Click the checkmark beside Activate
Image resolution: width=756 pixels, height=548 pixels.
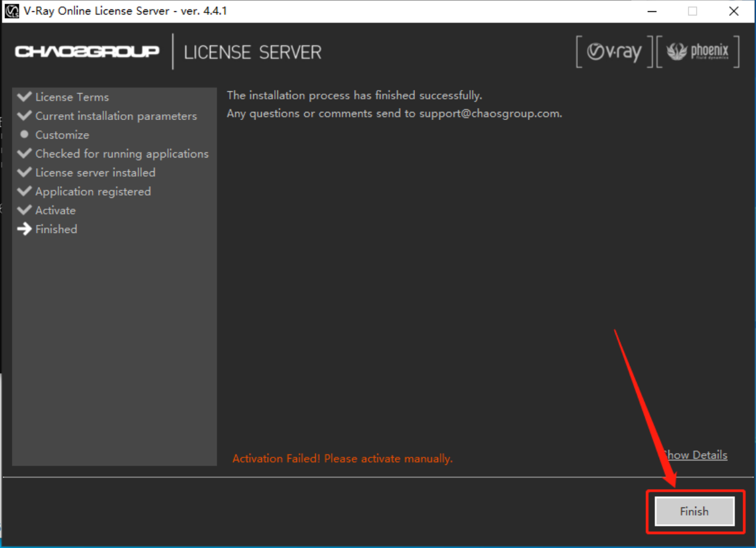click(x=24, y=211)
